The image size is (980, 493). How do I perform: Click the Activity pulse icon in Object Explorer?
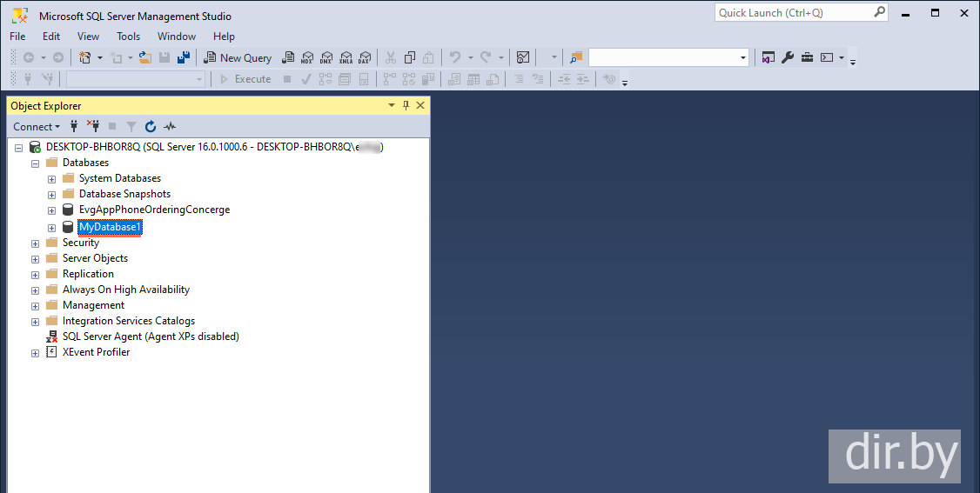click(170, 127)
